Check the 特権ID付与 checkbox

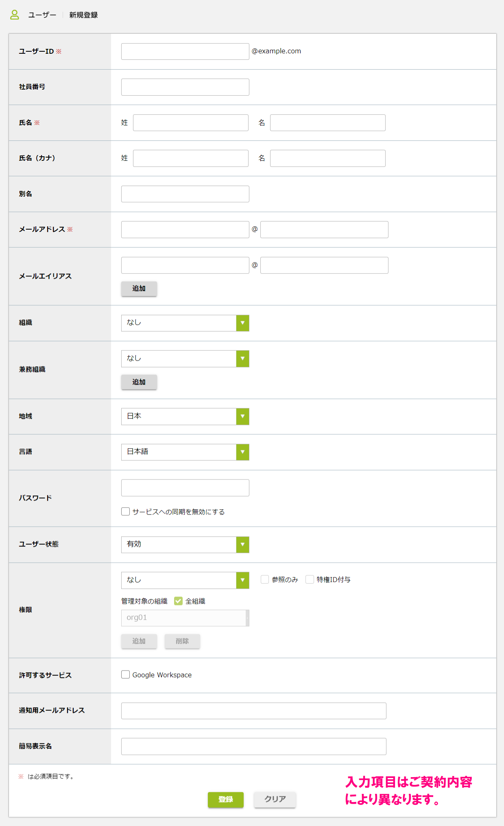click(310, 579)
